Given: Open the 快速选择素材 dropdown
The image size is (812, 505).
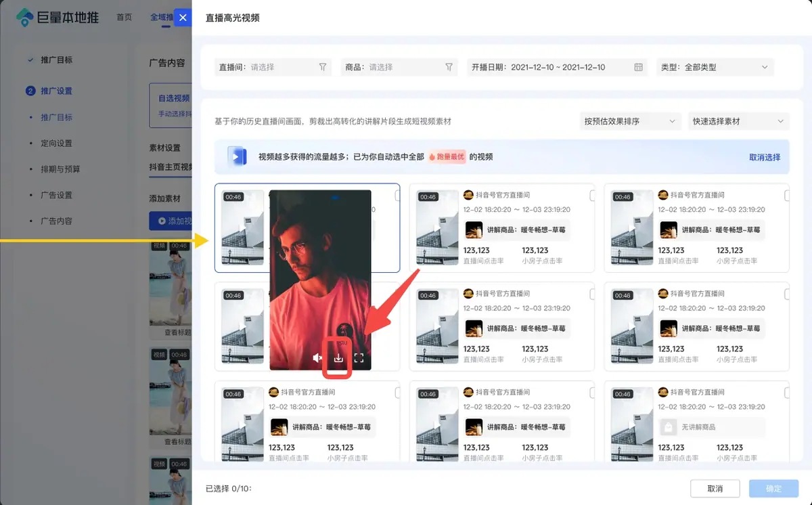Looking at the screenshot, I should pyautogui.click(x=739, y=121).
